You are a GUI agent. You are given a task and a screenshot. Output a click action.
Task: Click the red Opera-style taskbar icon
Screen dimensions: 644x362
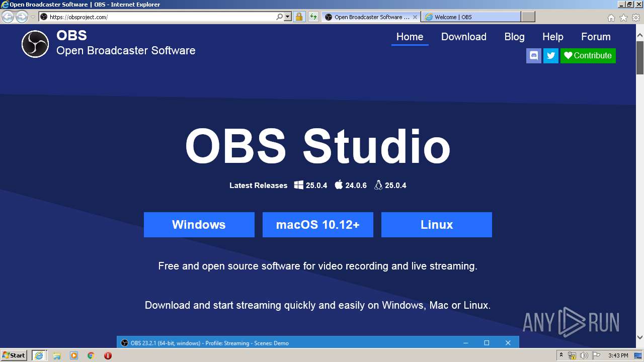point(108,355)
